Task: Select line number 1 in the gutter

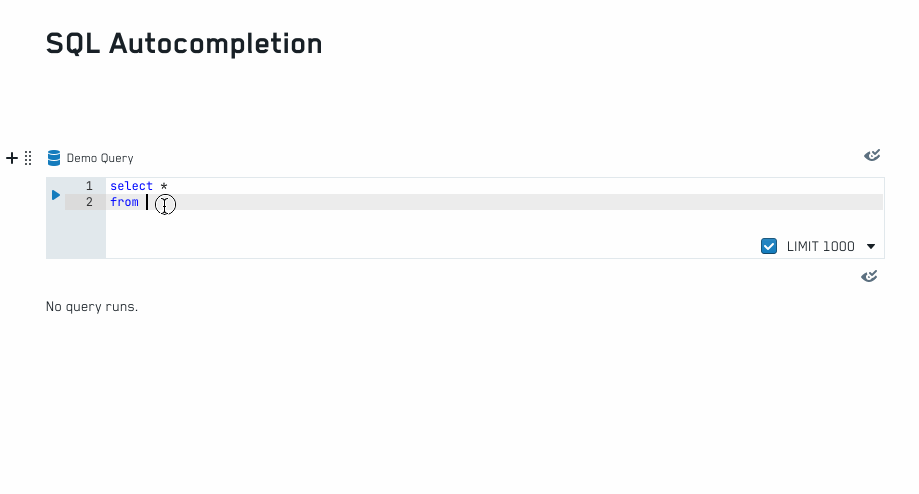Action: [x=89, y=186]
